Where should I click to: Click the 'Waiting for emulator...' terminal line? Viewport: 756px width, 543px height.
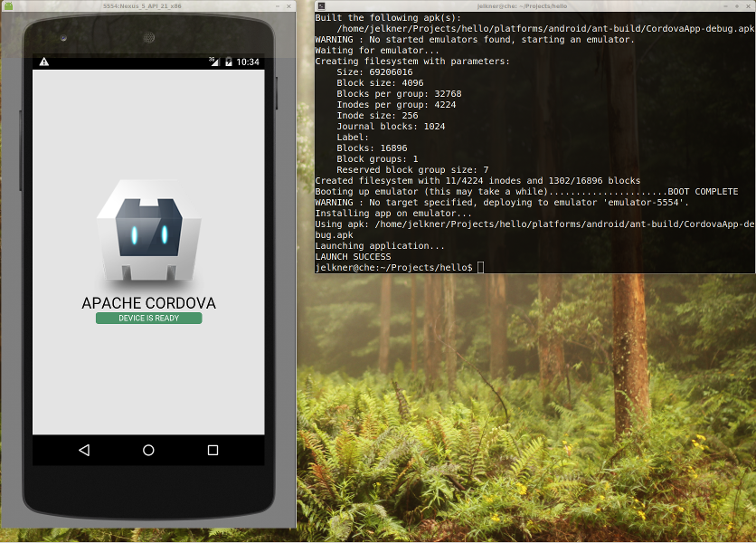point(377,50)
